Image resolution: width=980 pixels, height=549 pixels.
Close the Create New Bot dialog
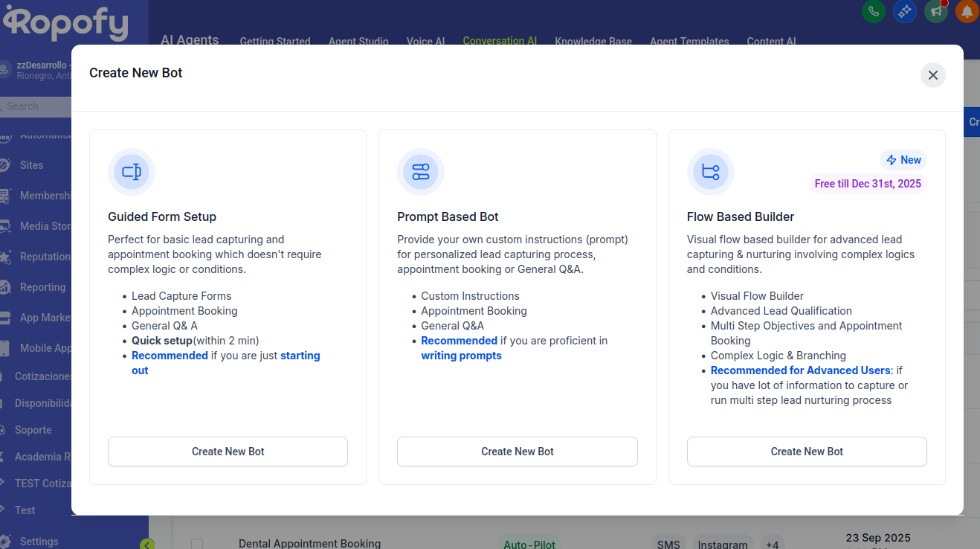(x=932, y=75)
